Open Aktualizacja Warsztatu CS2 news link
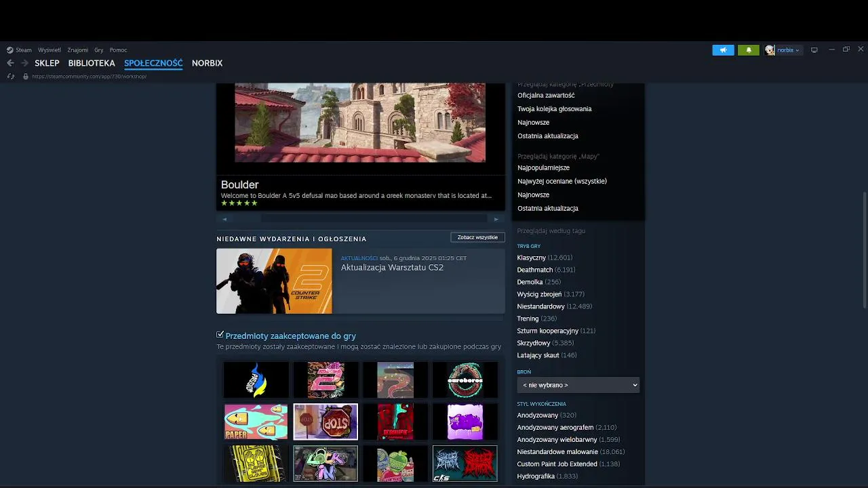Screen dimensions: 868x488 pyautogui.click(x=392, y=268)
